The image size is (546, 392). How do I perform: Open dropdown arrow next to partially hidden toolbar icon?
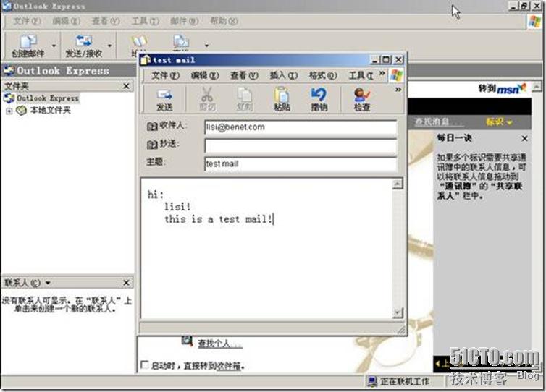tap(206, 46)
